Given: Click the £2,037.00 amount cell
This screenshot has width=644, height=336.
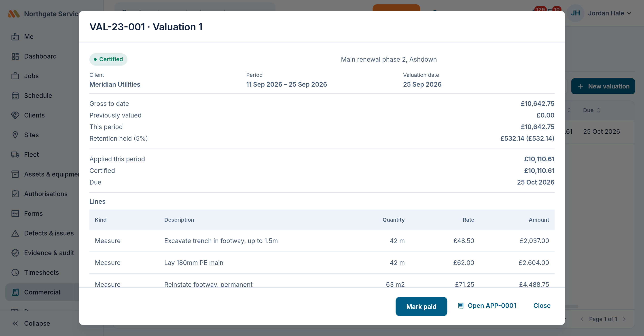Looking at the screenshot, I should point(534,241).
